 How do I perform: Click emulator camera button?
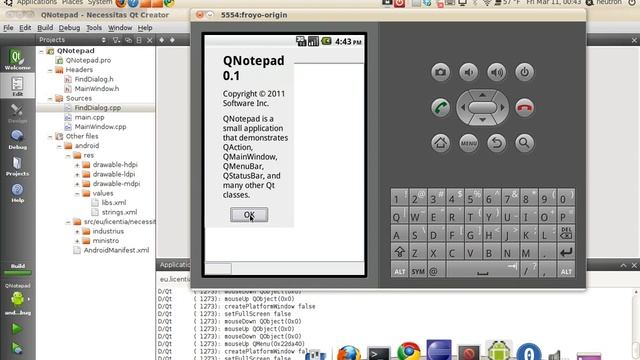tap(440, 72)
